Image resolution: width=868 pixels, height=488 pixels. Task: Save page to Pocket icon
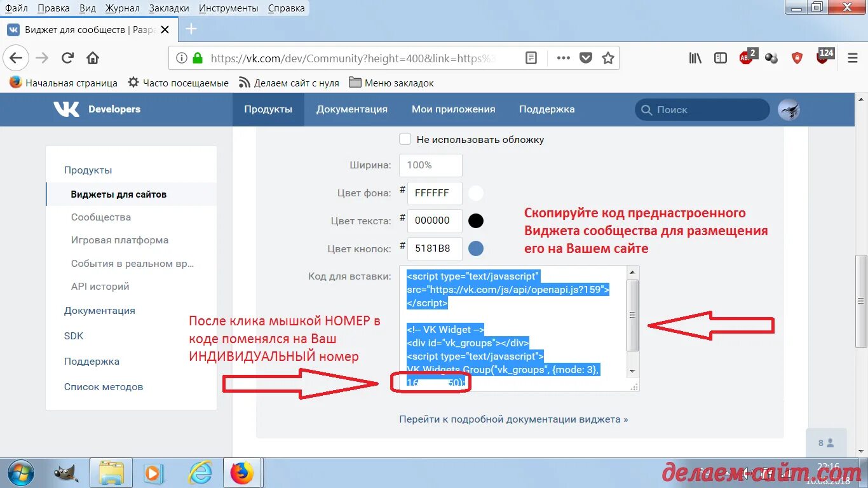[586, 58]
